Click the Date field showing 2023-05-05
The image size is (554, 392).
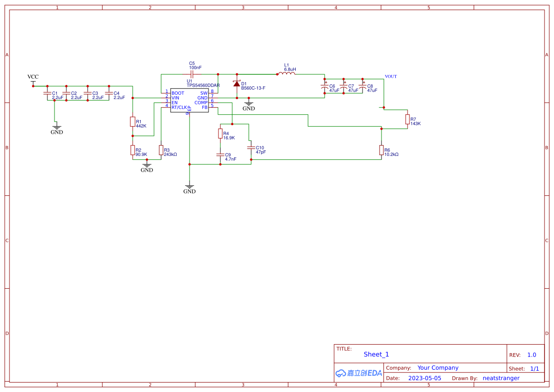(425, 378)
